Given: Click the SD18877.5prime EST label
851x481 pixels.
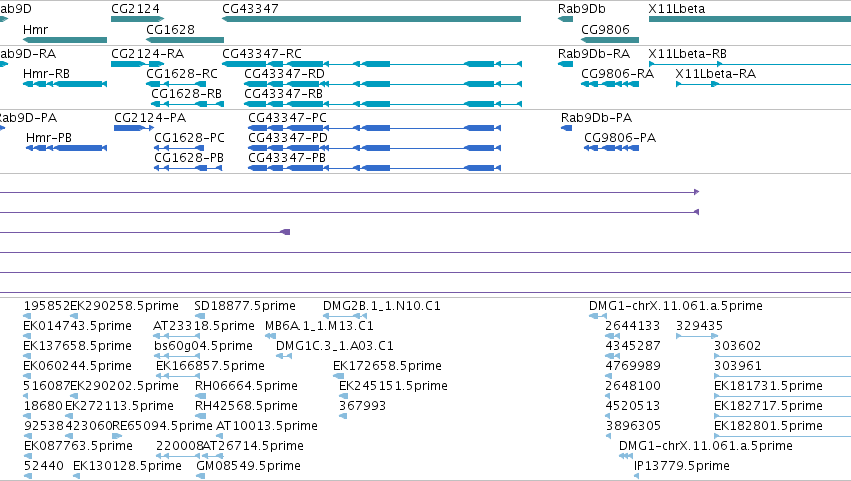Looking at the screenshot, I should (245, 306).
